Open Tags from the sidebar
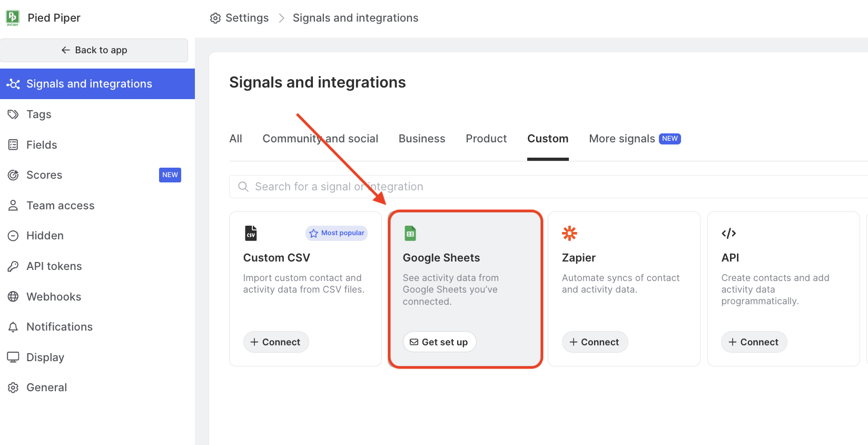 pos(38,114)
